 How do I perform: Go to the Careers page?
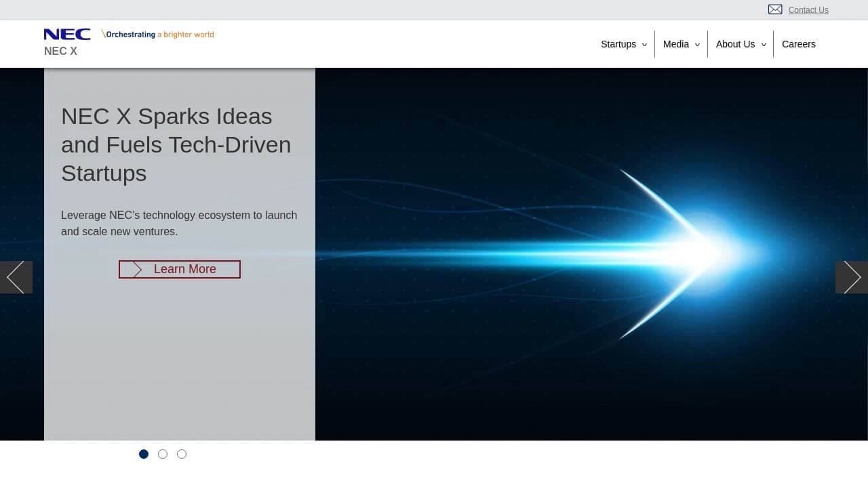click(798, 44)
